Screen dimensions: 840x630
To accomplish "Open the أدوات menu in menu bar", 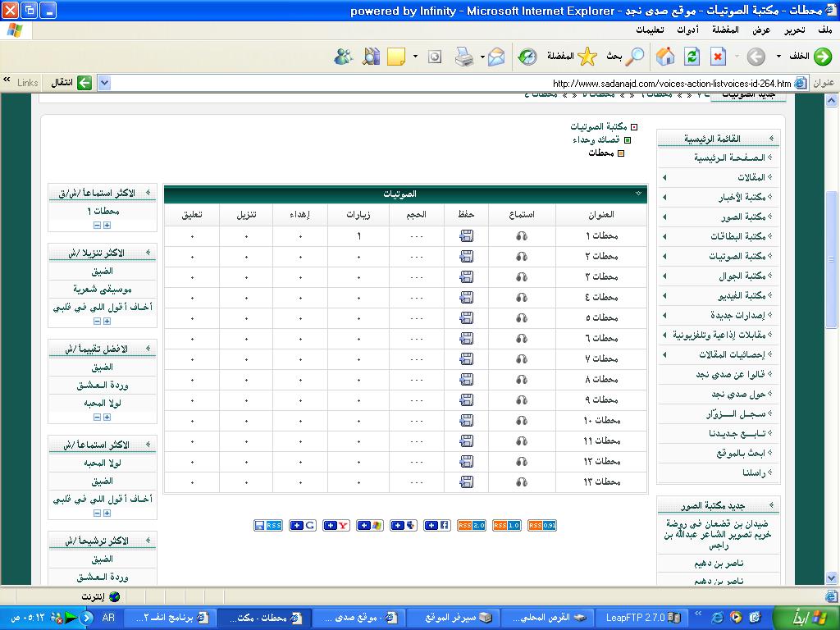I will pos(687,30).
